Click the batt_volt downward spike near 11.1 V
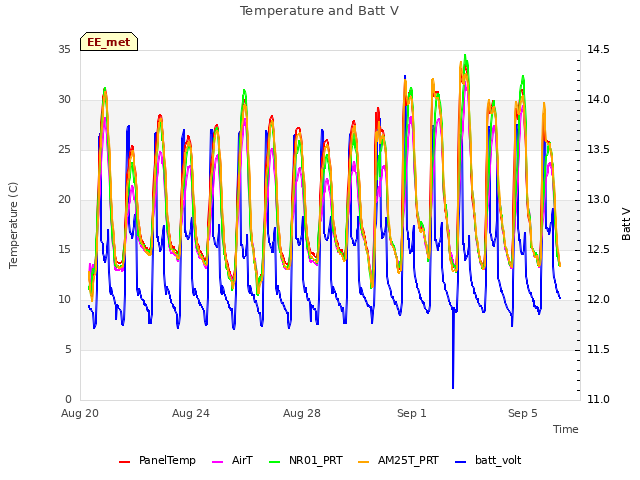Screen dimensions: 640x480 [x=453, y=386]
